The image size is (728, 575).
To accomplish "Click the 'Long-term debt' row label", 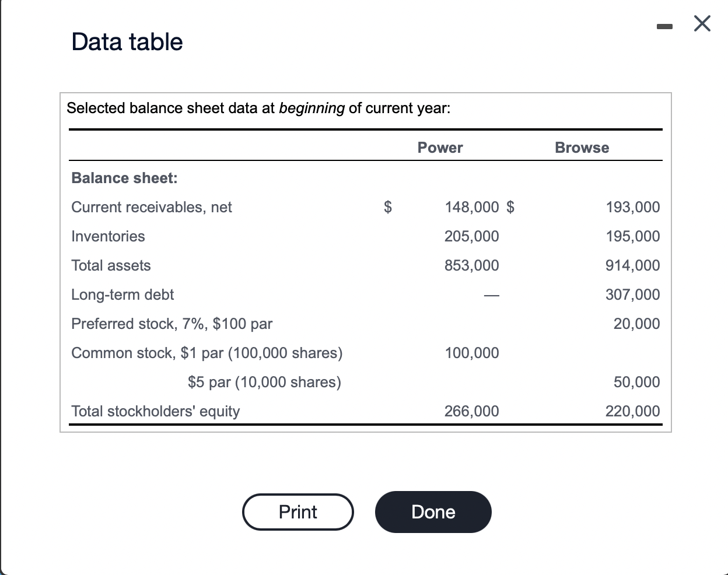I will coord(123,294).
